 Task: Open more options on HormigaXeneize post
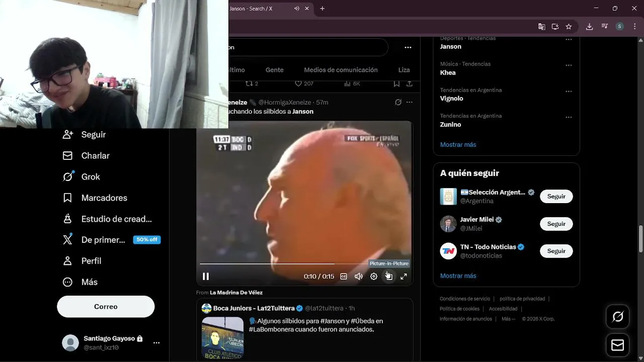click(x=410, y=102)
